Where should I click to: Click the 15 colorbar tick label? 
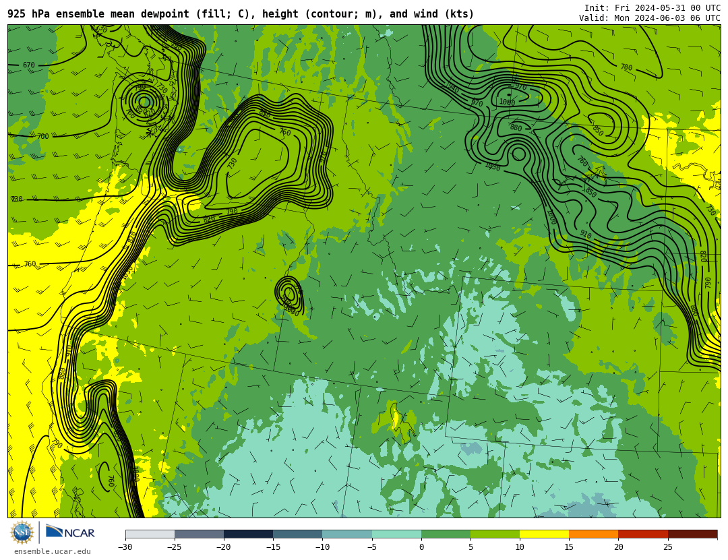pyautogui.click(x=569, y=547)
